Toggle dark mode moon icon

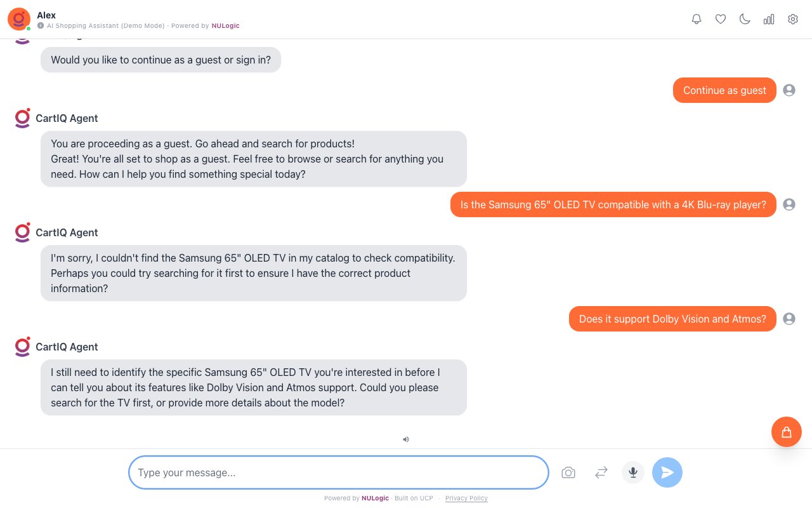coord(745,19)
